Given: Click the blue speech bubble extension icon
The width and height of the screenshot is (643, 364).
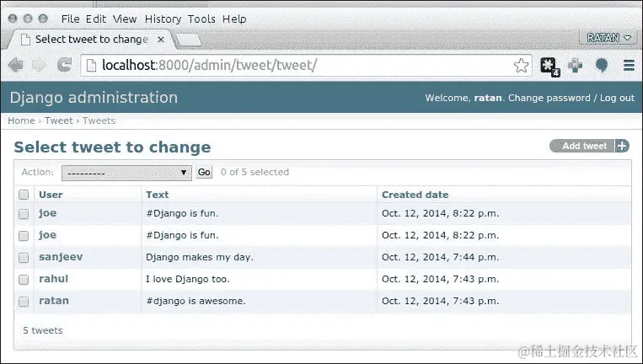Looking at the screenshot, I should click(602, 65).
